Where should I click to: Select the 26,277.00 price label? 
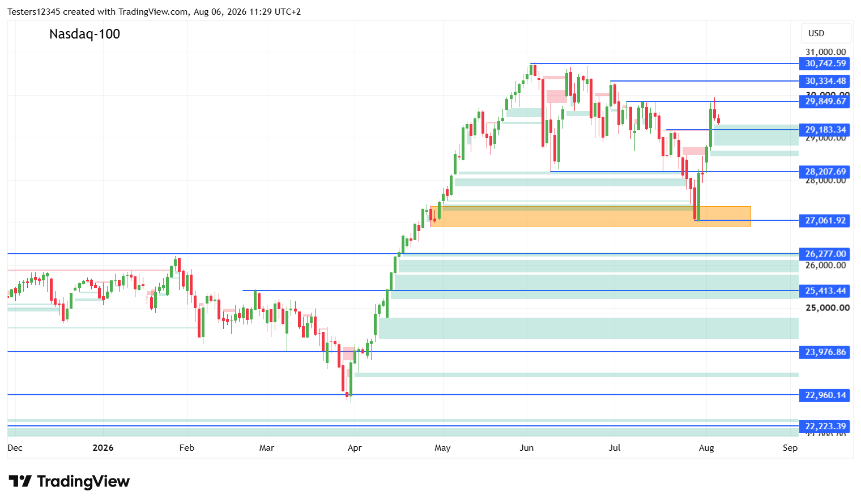click(825, 254)
